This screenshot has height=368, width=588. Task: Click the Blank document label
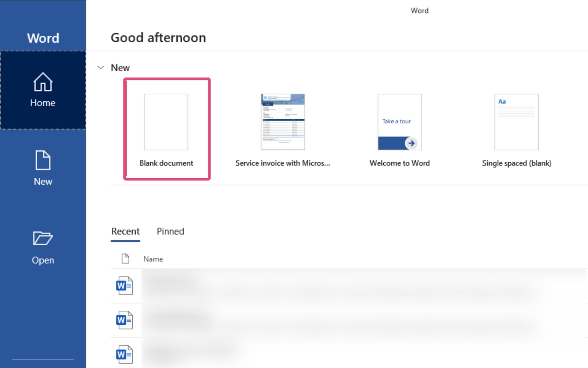[x=166, y=163]
